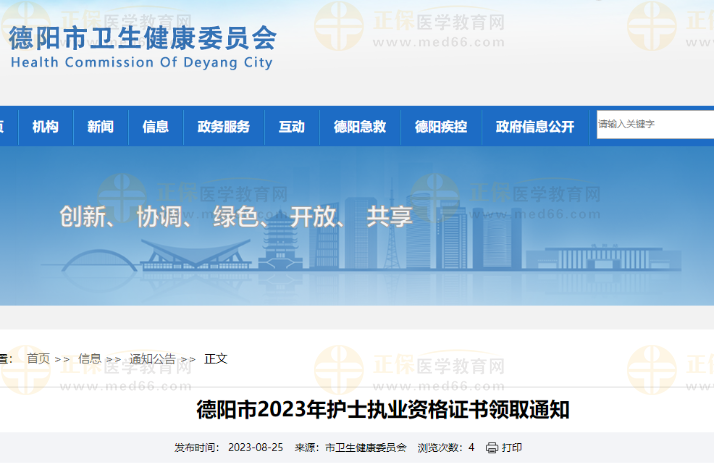Navigate to 德阳疾控 in the menu bar
714x463 pixels.
(x=441, y=127)
